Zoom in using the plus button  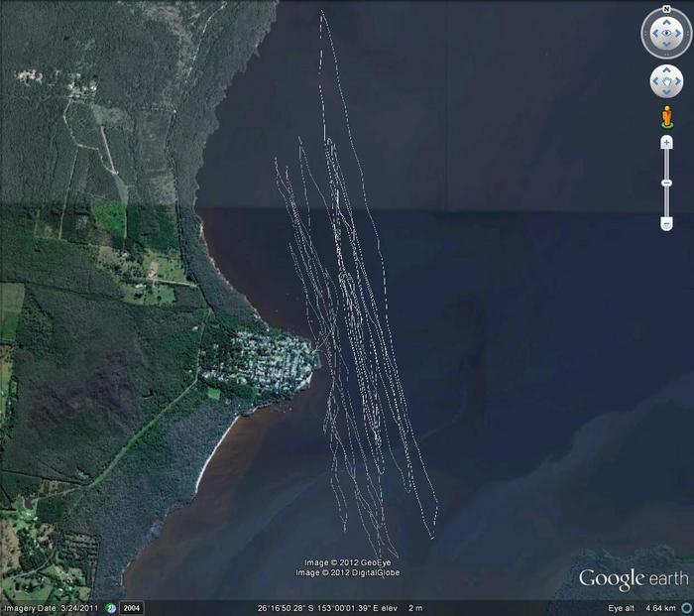666,143
